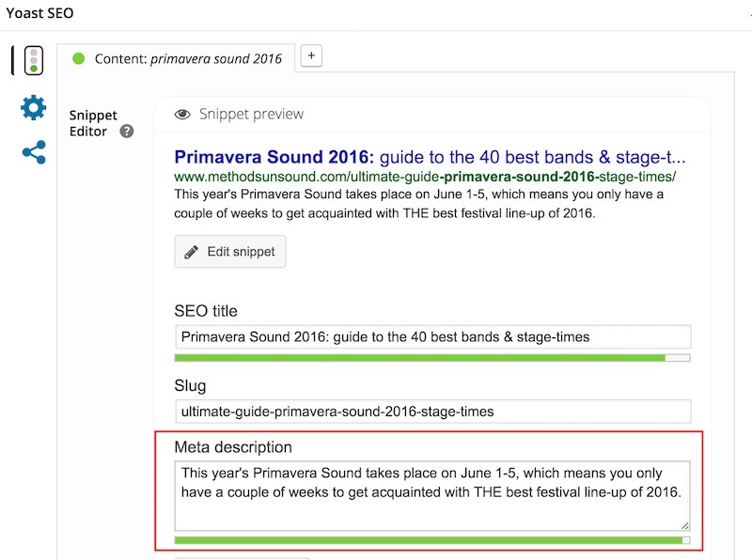Grab the Meta description textarea resize handle
Viewport: 752px width, 560px height.
685,525
